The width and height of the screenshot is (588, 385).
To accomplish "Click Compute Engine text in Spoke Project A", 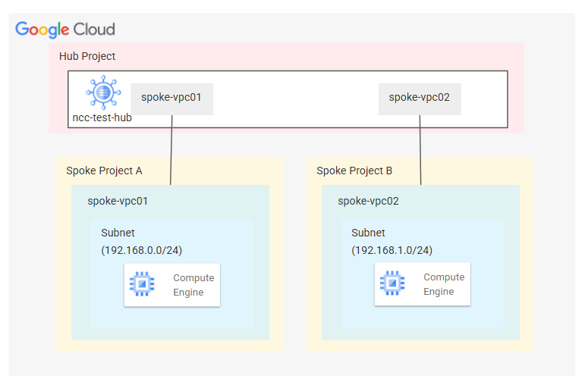I will coord(193,285).
